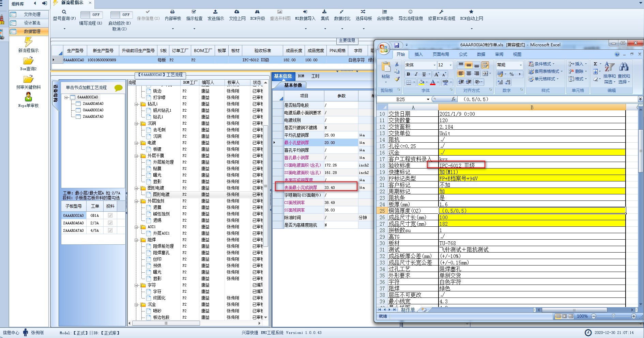
Task: Click the 文控上网 upload icon
Action: [x=237, y=12]
